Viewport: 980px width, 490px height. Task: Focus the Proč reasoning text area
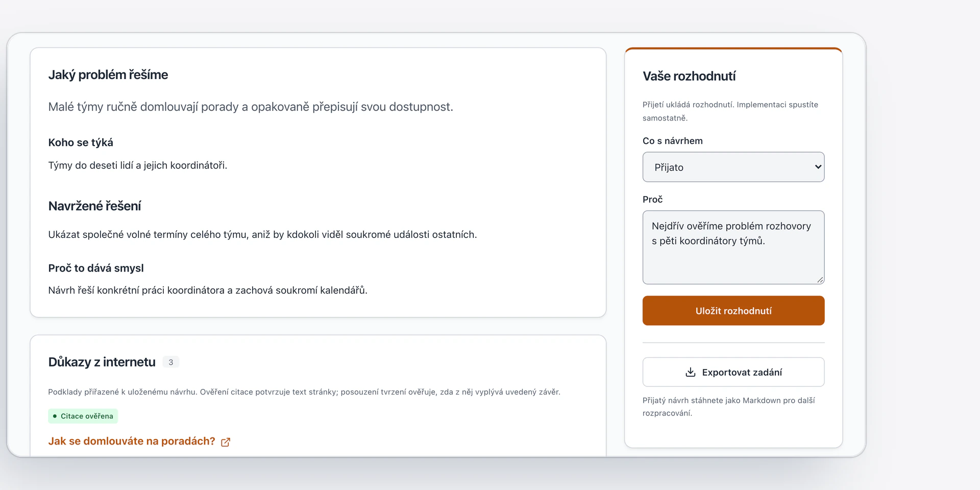pyautogui.click(x=733, y=248)
